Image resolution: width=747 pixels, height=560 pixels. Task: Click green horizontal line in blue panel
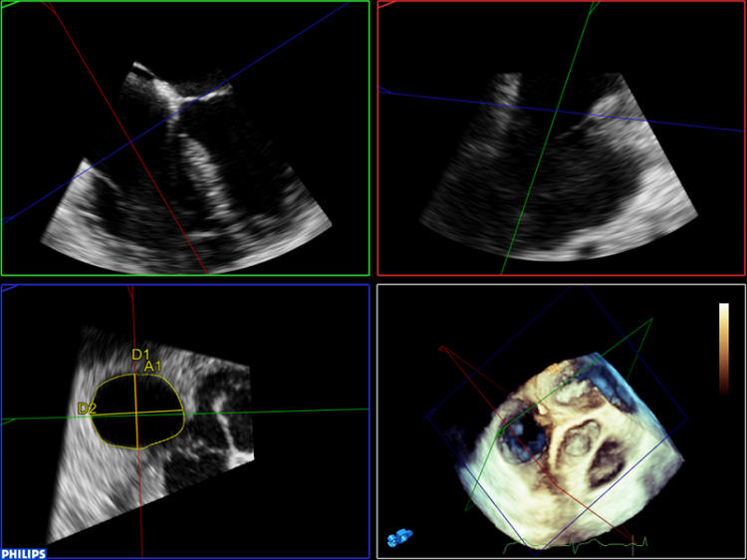(299, 410)
